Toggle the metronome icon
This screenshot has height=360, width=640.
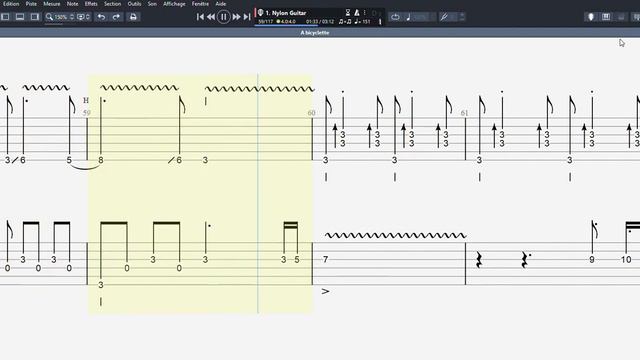[357, 13]
